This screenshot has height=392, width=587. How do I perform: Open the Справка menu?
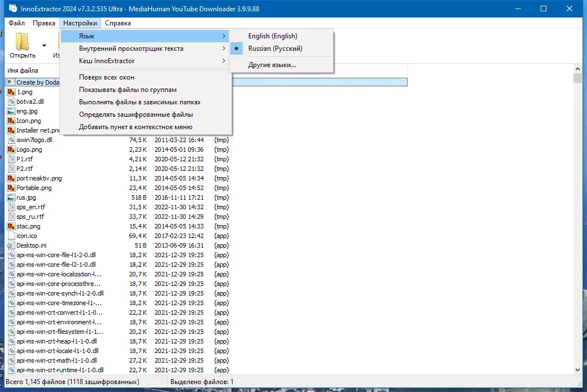tap(118, 23)
